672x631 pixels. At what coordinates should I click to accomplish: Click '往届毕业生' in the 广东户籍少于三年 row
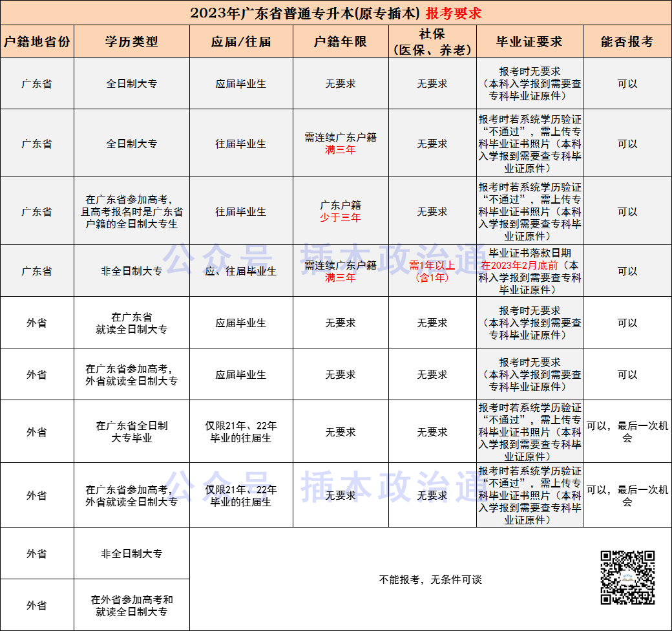click(241, 211)
